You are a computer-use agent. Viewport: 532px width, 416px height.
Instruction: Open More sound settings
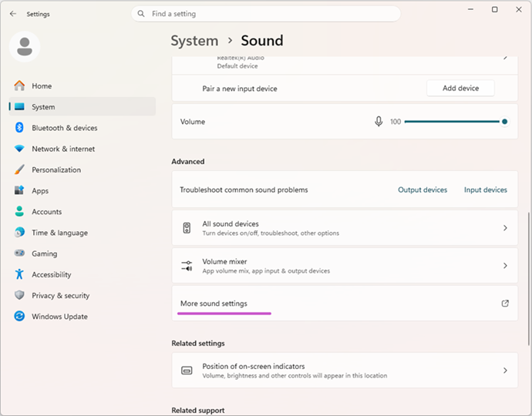point(345,304)
